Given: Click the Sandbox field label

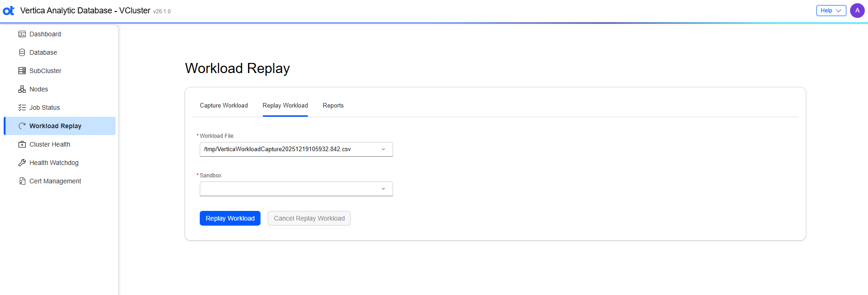Looking at the screenshot, I should (210, 176).
